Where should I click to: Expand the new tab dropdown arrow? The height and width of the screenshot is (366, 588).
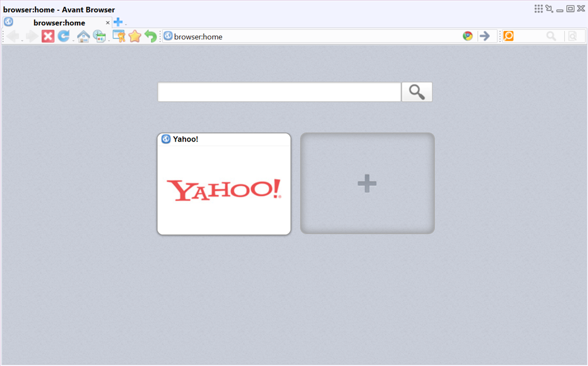click(x=126, y=25)
